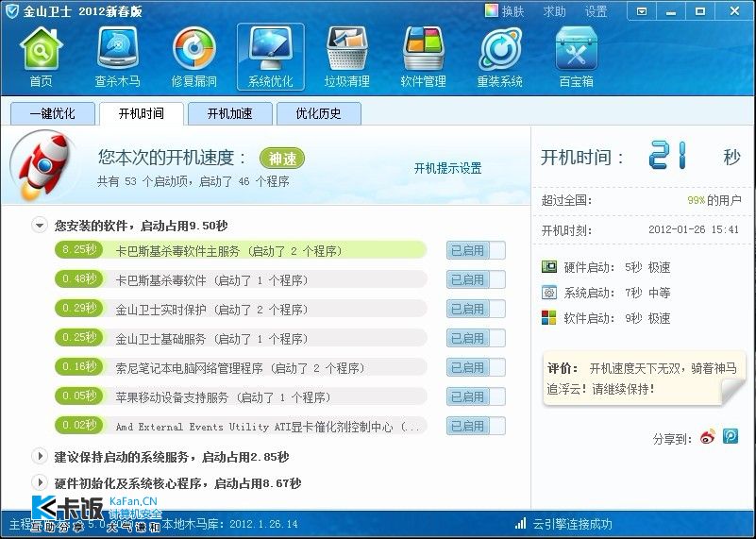The height and width of the screenshot is (539, 756).
Task: Click 开机提示设置 link
Action: pos(448,168)
